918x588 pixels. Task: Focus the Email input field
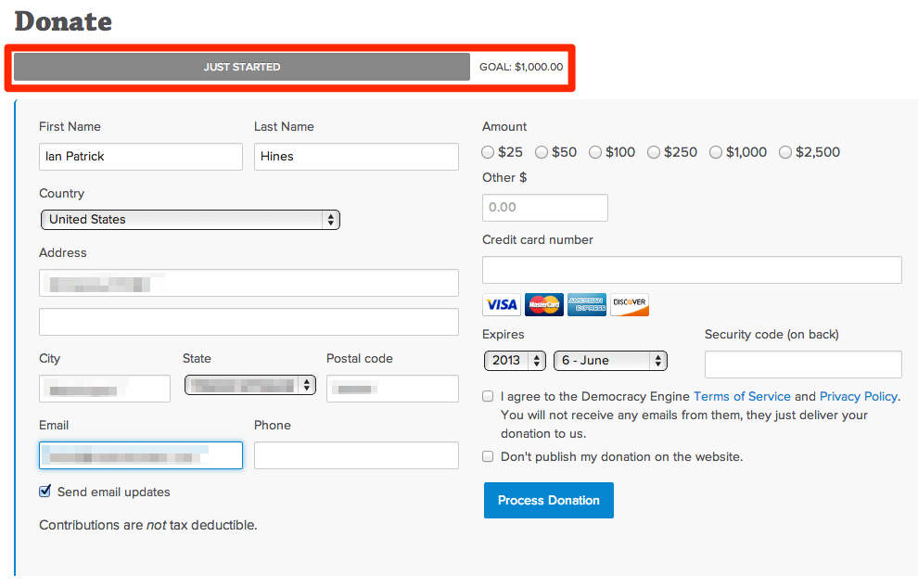click(x=141, y=455)
